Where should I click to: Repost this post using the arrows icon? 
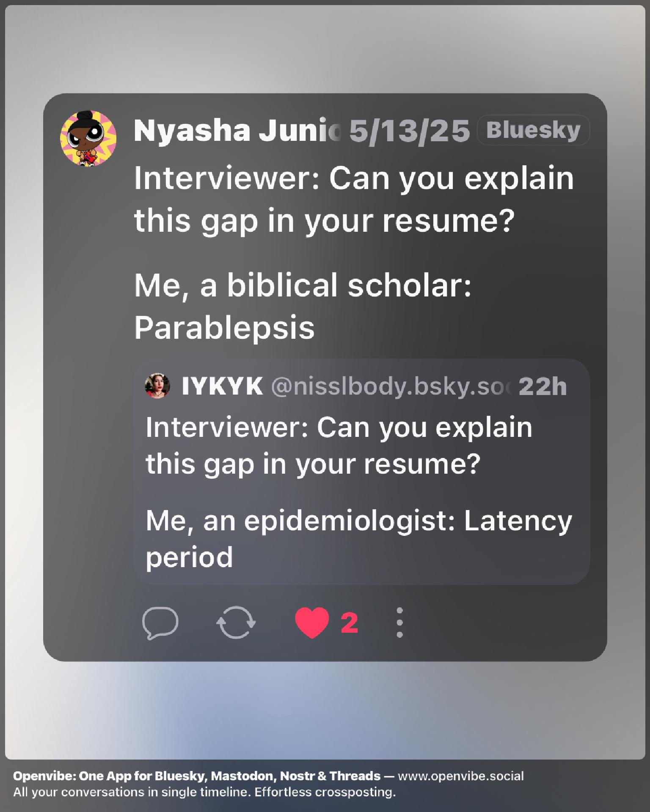pos(236,623)
